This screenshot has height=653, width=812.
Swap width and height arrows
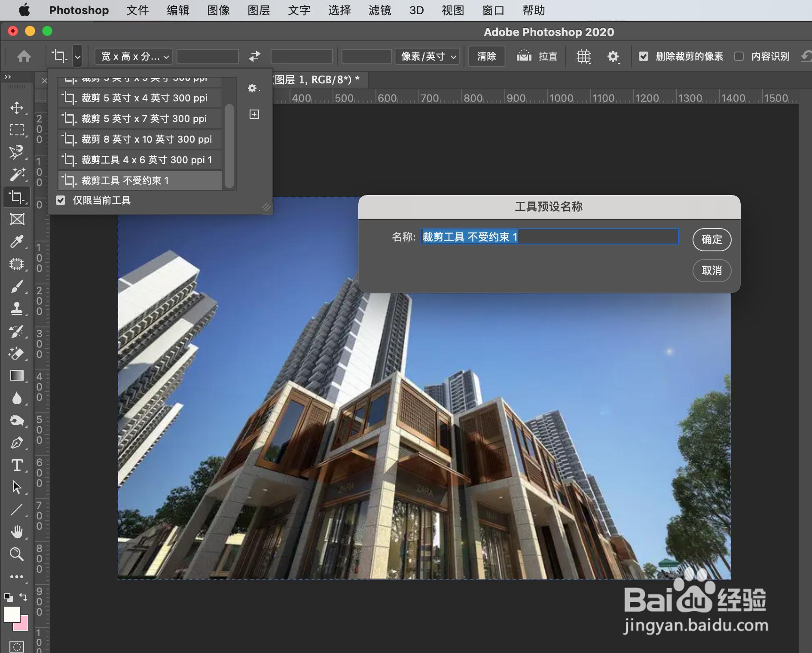tap(255, 56)
